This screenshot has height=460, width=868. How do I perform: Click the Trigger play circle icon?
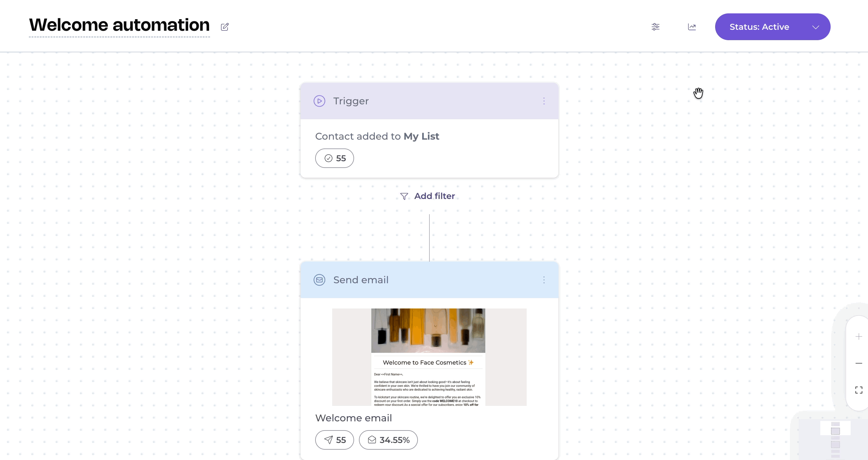tap(319, 101)
